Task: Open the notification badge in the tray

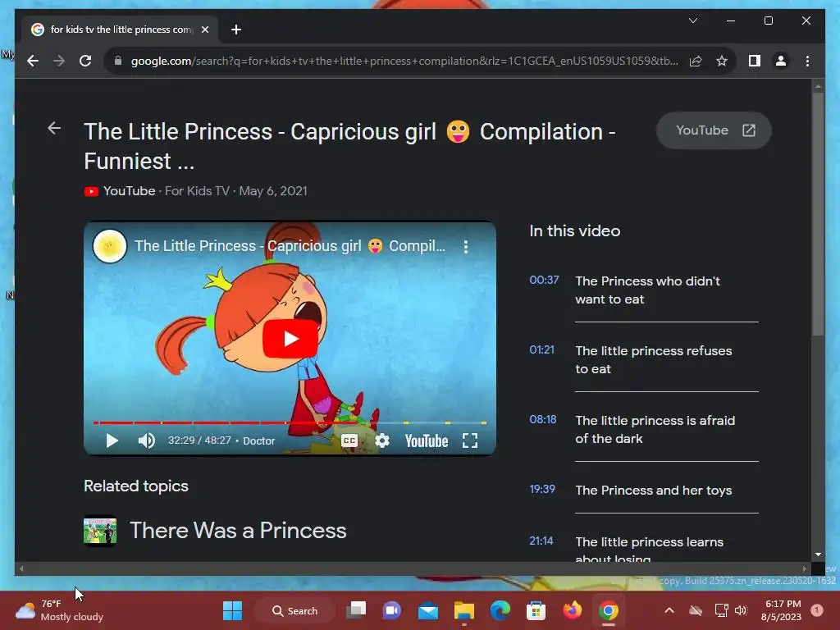Action: (817, 610)
